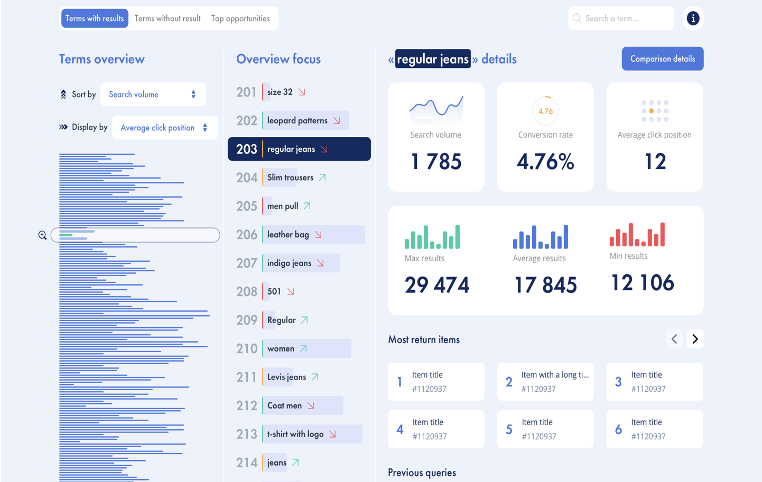762x482 pixels.
Task: Click the Comparison details button
Action: (662, 59)
